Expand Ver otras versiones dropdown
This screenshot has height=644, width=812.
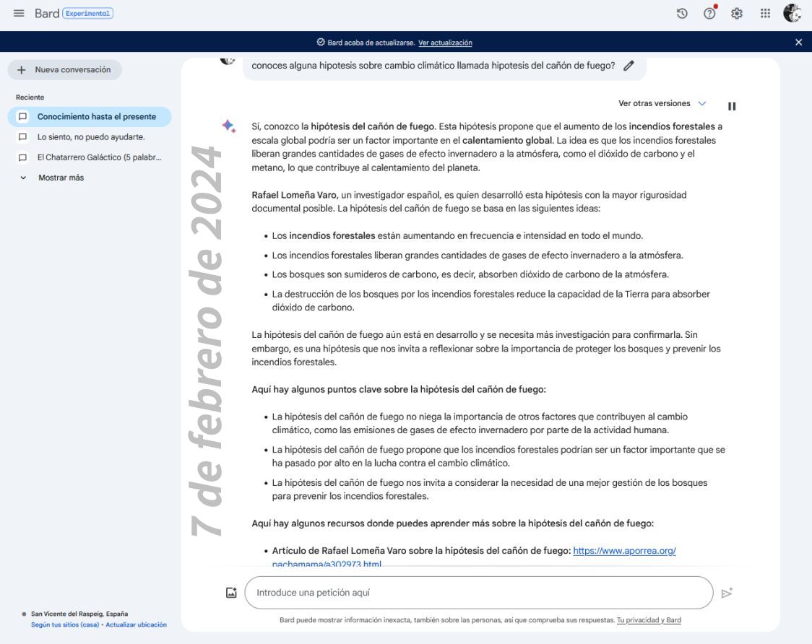(662, 104)
